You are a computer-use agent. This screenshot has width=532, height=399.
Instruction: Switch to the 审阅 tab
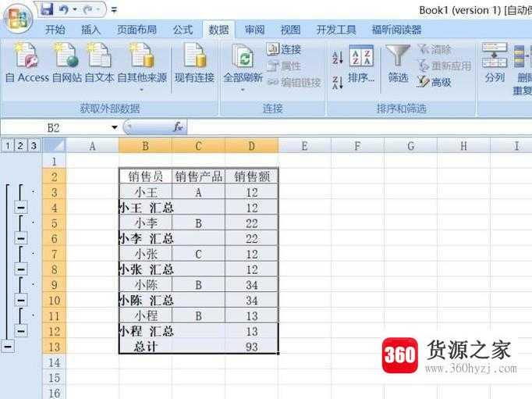pos(254,30)
